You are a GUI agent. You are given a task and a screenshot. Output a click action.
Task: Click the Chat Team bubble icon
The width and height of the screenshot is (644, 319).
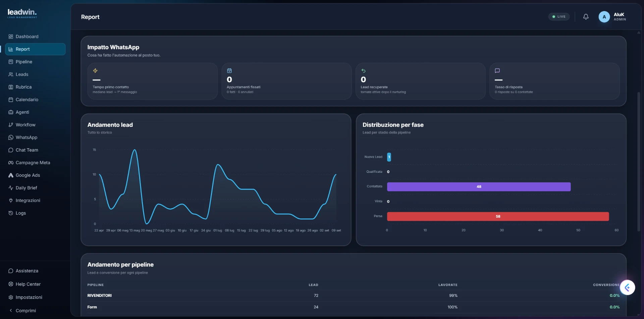point(11,150)
